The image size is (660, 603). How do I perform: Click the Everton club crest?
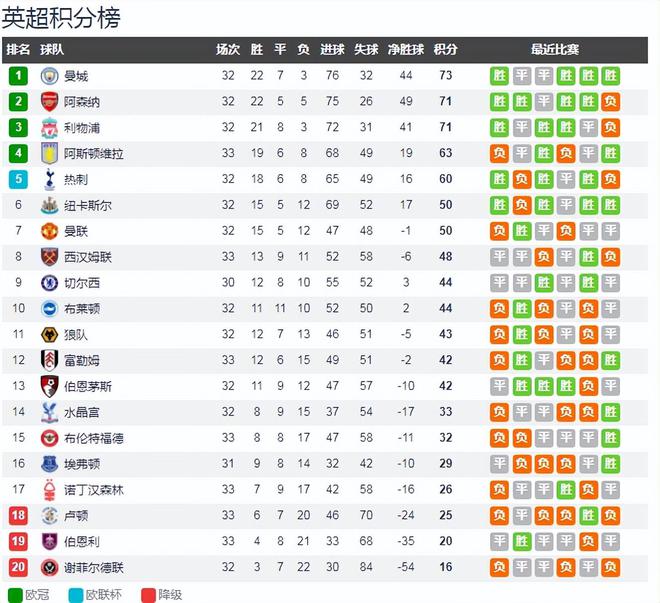click(x=49, y=464)
